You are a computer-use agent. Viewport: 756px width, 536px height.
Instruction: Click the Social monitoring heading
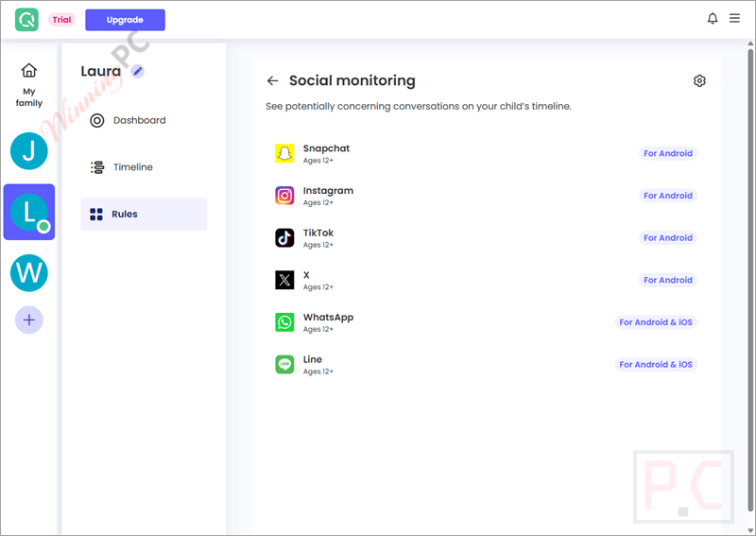[x=352, y=80]
